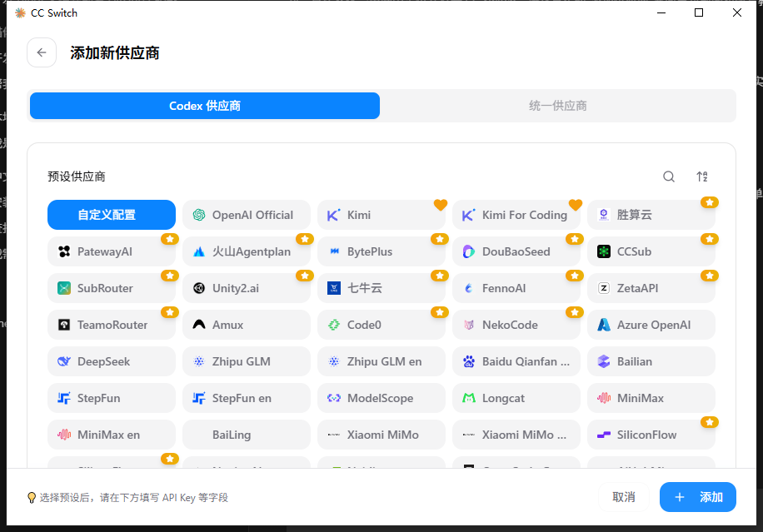Image resolution: width=763 pixels, height=532 pixels.
Task: Choose the 胜算云 provider
Action: [x=651, y=215]
